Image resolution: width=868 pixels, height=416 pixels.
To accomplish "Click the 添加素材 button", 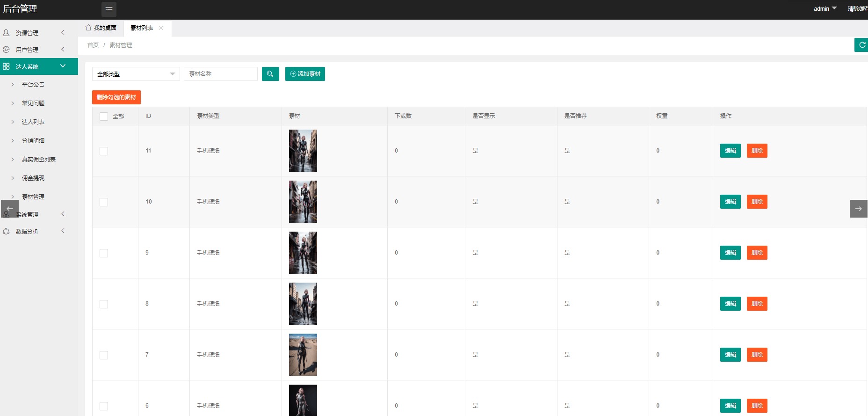I will pos(305,74).
